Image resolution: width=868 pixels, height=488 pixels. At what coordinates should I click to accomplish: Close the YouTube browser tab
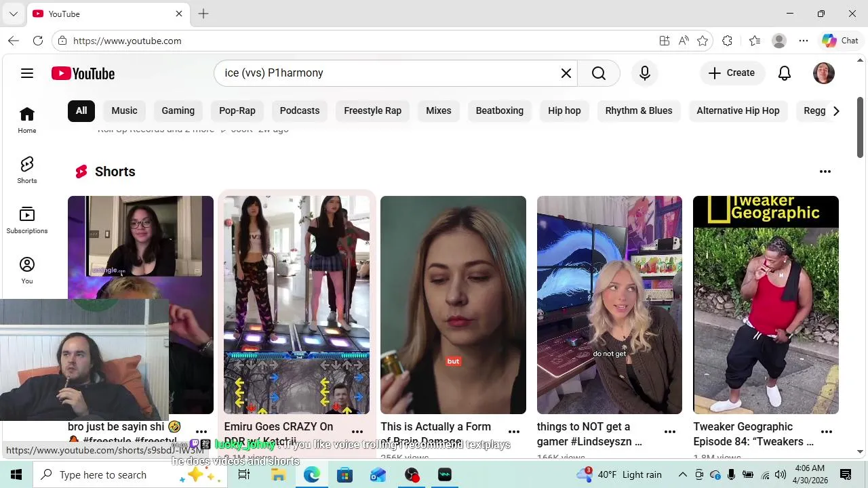(179, 14)
